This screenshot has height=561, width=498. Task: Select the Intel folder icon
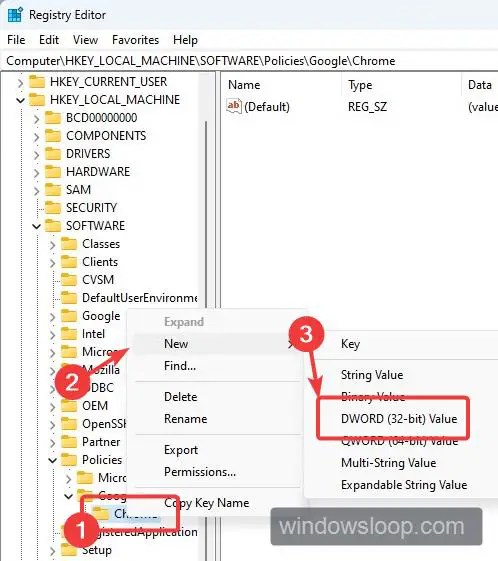69,333
